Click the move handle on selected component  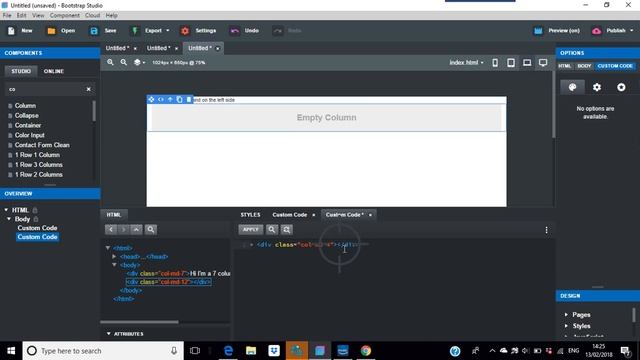tap(151, 100)
